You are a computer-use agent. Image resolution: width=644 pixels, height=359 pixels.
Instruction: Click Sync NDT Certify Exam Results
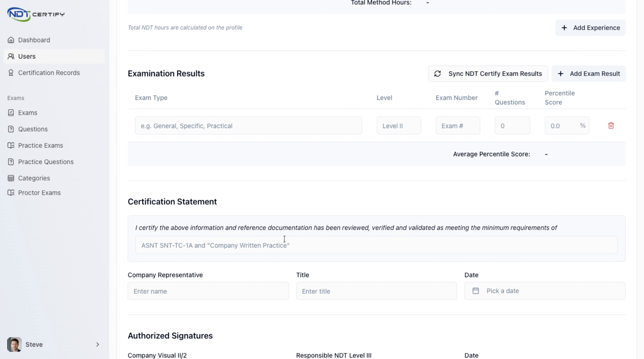pos(488,74)
